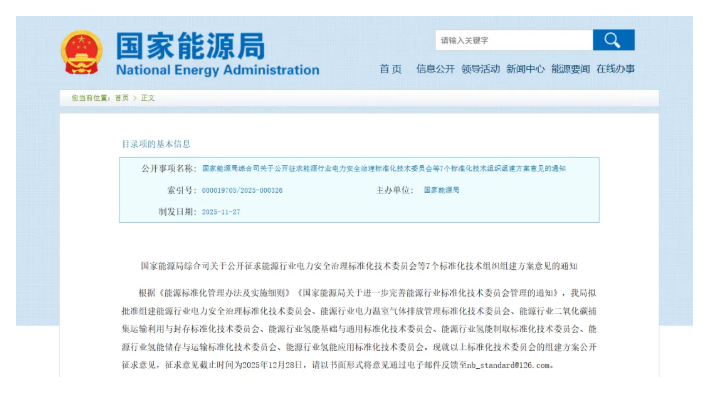Click the magnifier search button
707x404 pixels.
pos(613,40)
